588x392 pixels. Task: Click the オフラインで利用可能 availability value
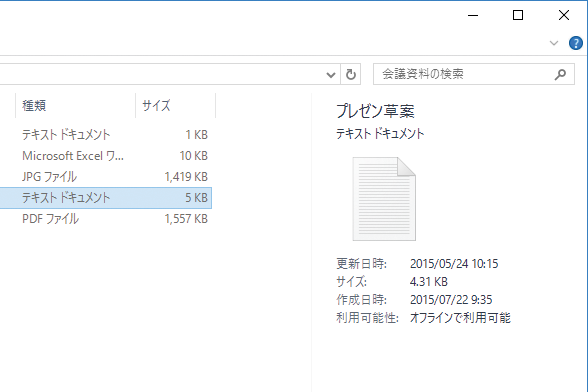pyautogui.click(x=460, y=318)
